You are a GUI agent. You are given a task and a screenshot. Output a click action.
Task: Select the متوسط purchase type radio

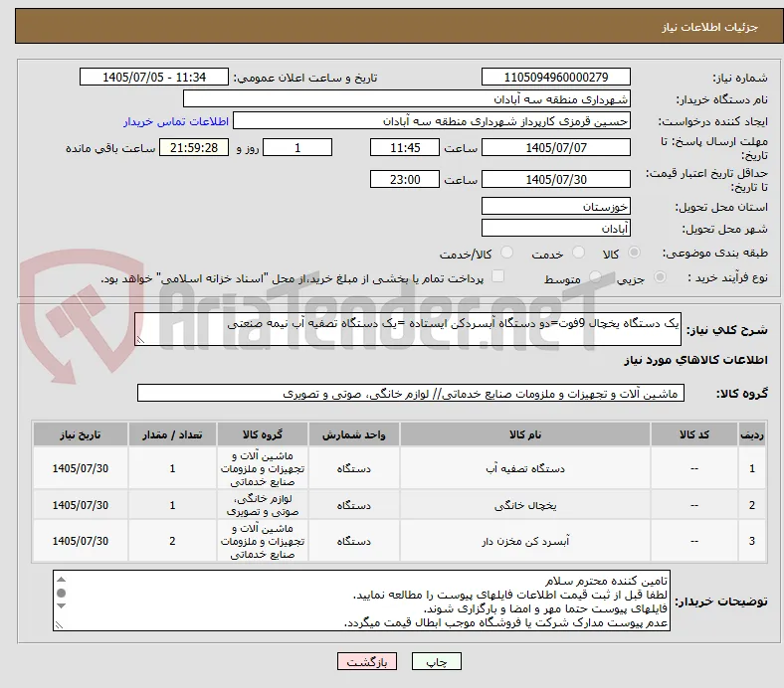(595, 276)
